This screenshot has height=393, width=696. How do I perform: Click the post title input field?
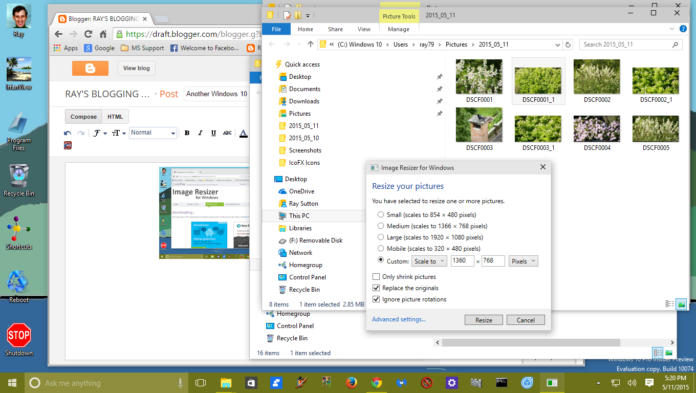pos(217,94)
